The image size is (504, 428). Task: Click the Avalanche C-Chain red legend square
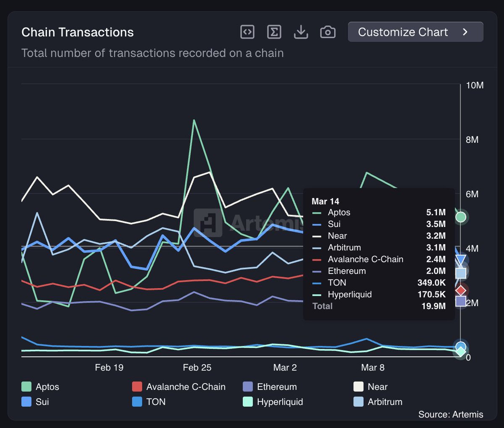136,386
